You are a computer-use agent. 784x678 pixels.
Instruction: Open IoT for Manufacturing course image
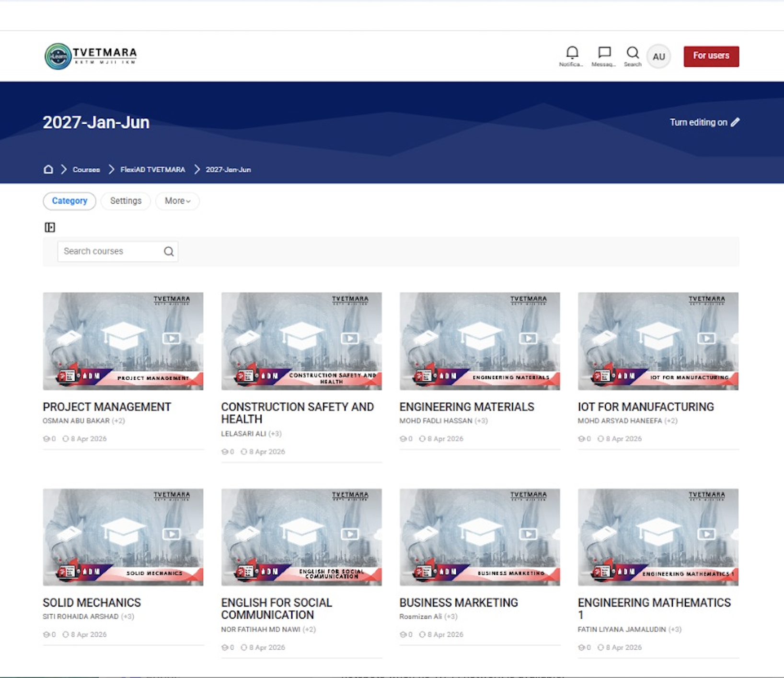pos(658,341)
